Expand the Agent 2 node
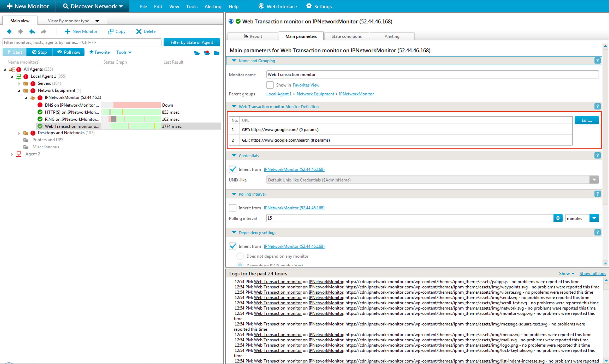The width and height of the screenshot is (609, 364). point(12,154)
